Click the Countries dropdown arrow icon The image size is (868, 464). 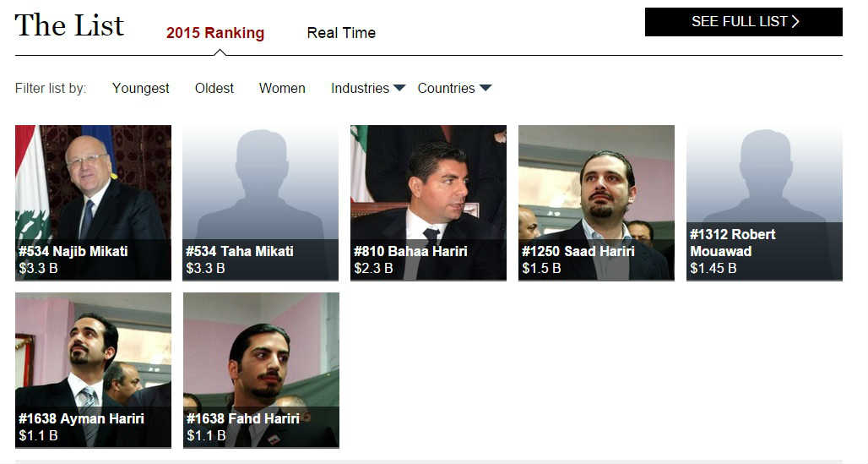486,88
